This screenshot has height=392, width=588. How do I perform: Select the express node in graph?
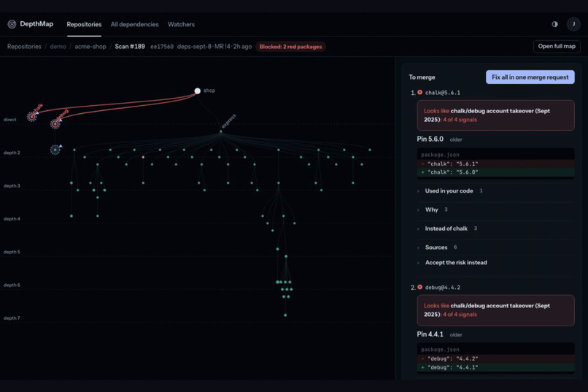pos(221,131)
